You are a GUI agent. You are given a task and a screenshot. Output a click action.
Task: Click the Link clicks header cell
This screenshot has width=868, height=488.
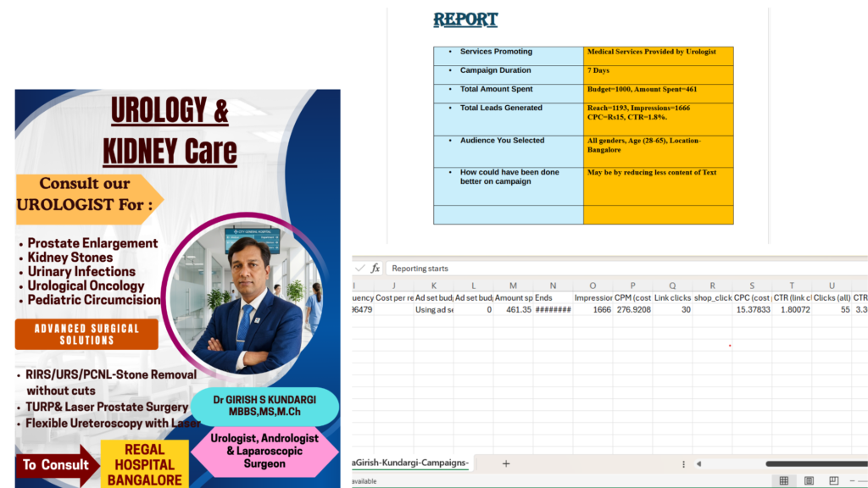pos(672,297)
